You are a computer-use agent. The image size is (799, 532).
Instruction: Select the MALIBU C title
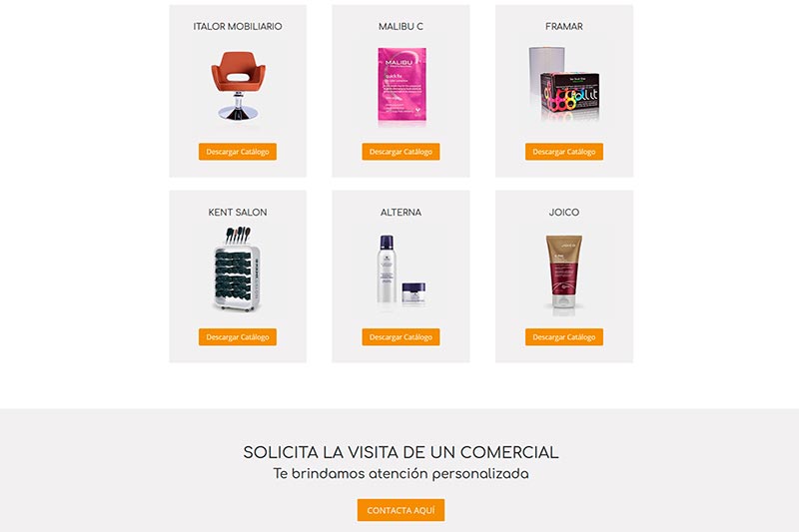[401, 27]
